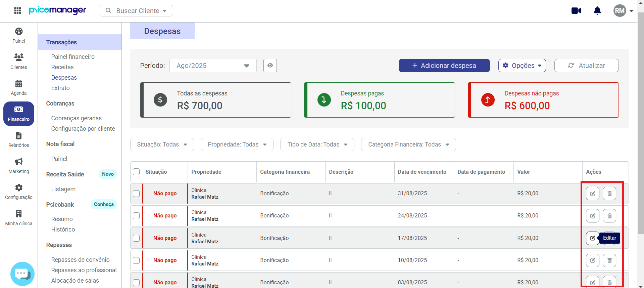Open Marketing megaphone in the sidebar
The image size is (644, 288).
tap(19, 166)
